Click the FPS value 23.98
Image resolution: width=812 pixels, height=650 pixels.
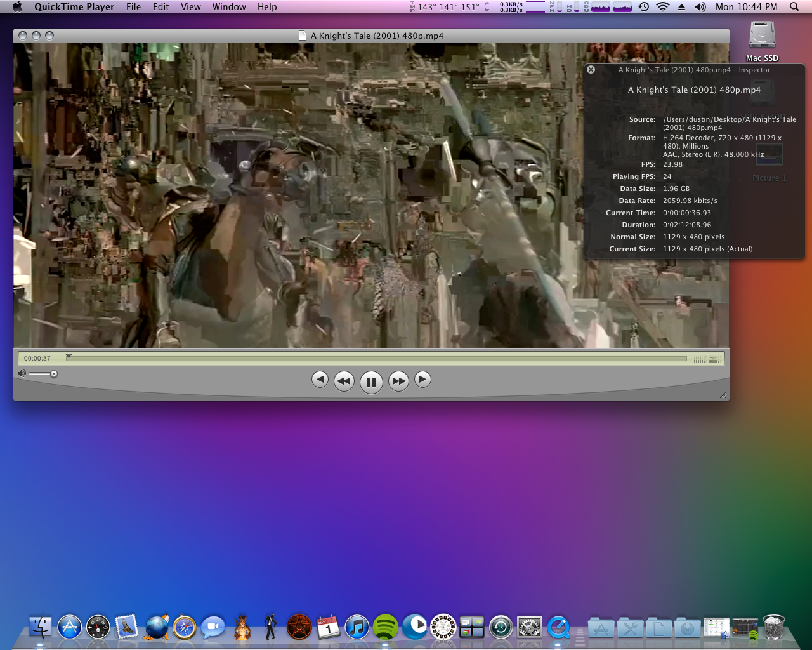tap(672, 164)
